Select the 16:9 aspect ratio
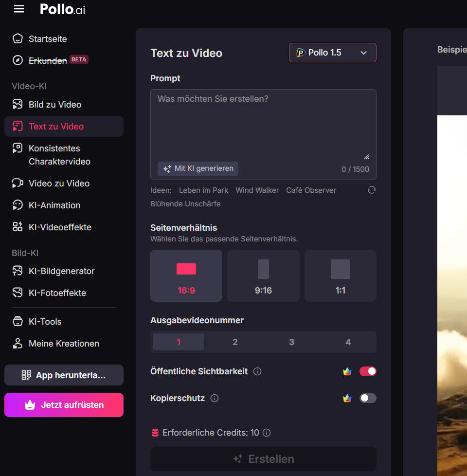 click(186, 275)
